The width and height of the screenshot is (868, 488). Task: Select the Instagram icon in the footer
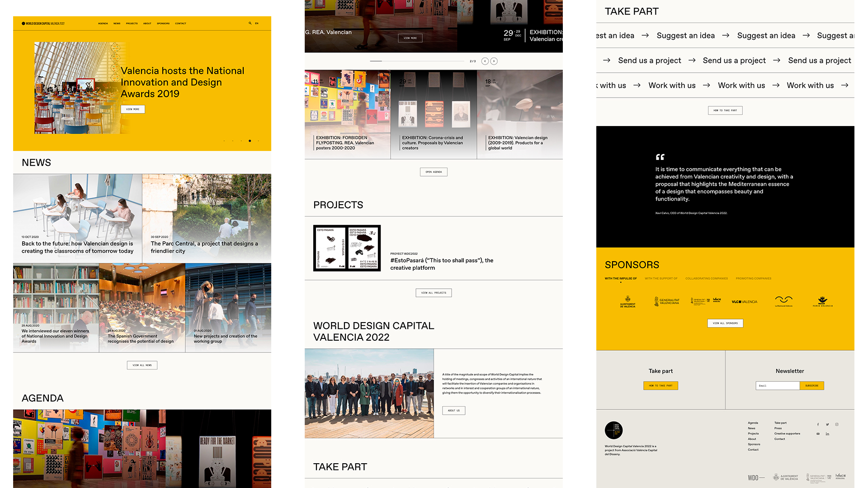point(837,425)
